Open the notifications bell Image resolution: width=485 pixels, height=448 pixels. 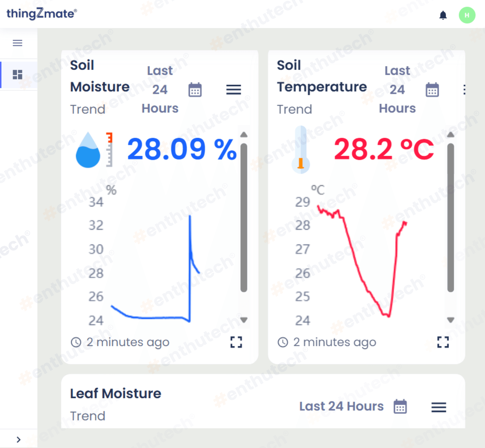(x=443, y=15)
